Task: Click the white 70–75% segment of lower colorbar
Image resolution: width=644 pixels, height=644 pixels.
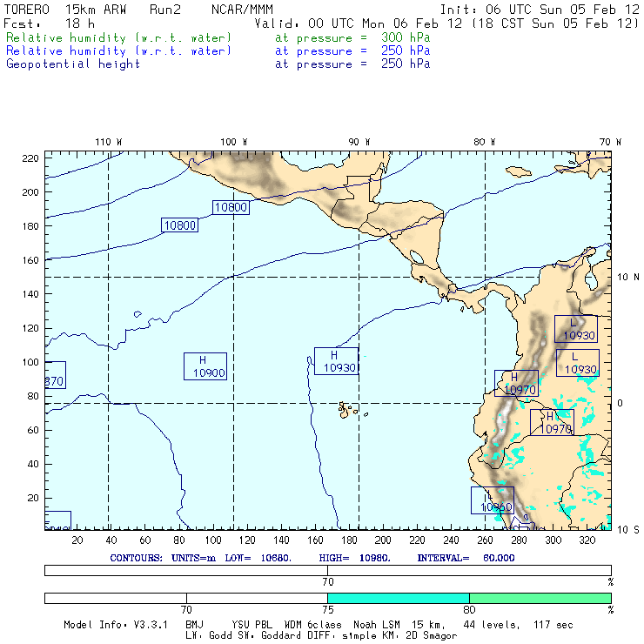Action: (x=257, y=598)
